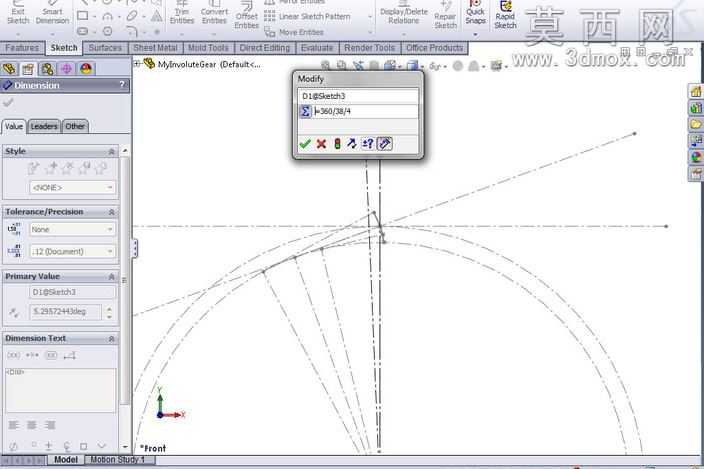Reverse the dimension sense in the Modify dialog
This screenshot has width=704, height=469.
(352, 144)
